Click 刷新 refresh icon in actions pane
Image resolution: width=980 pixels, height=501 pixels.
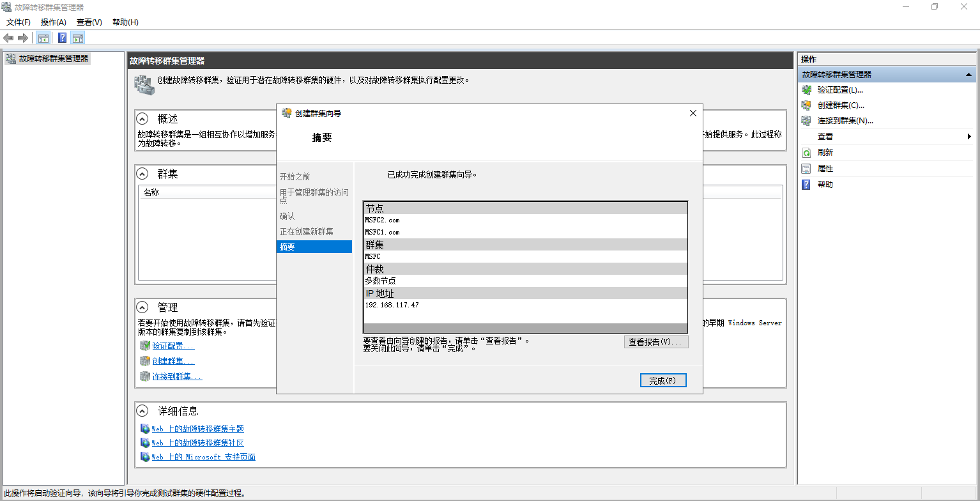click(806, 153)
